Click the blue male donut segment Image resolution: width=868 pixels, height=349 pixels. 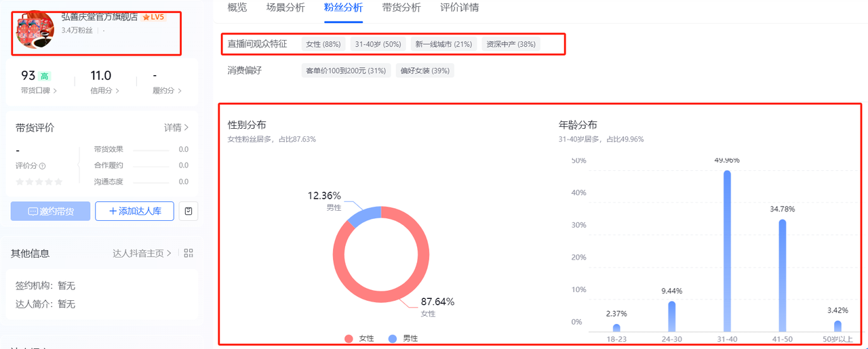365,217
